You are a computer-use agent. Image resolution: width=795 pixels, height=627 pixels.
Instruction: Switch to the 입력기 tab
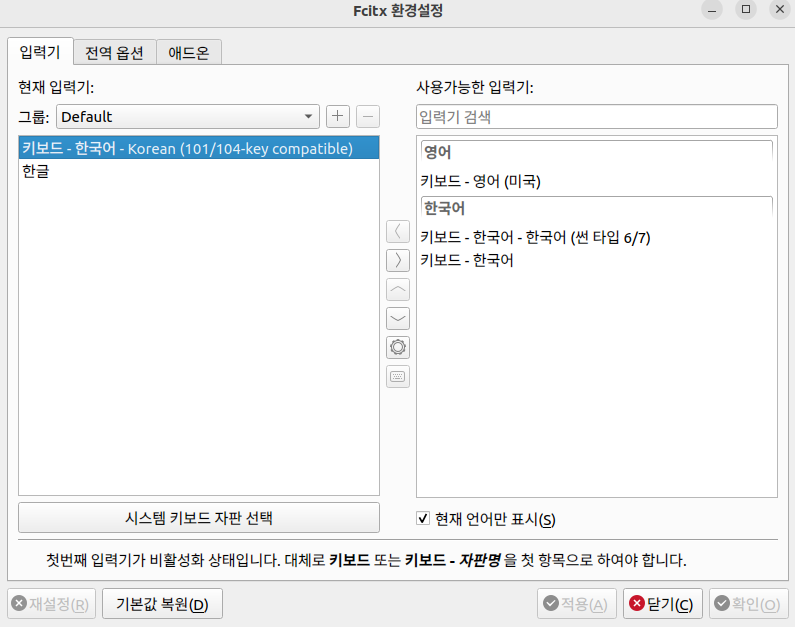pos(40,52)
